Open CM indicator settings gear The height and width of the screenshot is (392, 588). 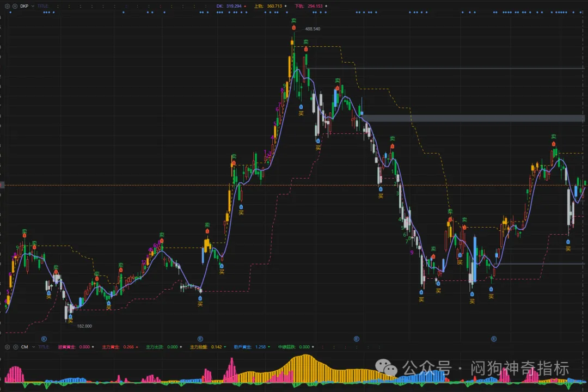pyautogui.click(x=7, y=346)
